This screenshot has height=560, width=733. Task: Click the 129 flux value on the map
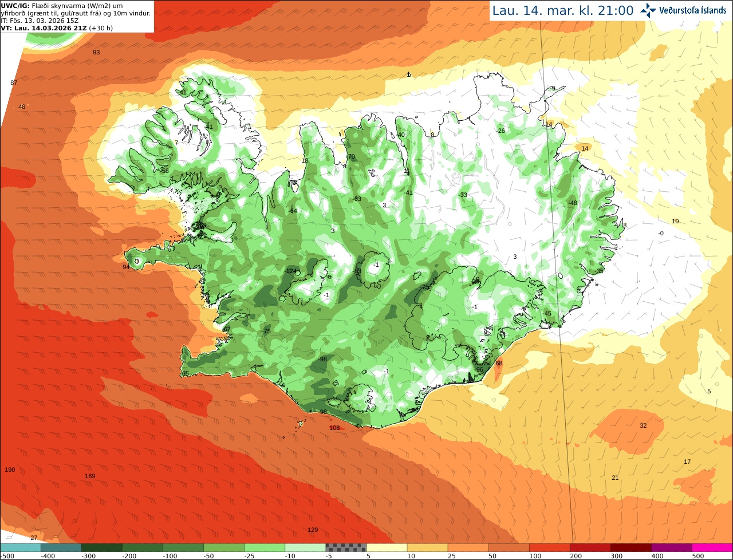(313, 530)
